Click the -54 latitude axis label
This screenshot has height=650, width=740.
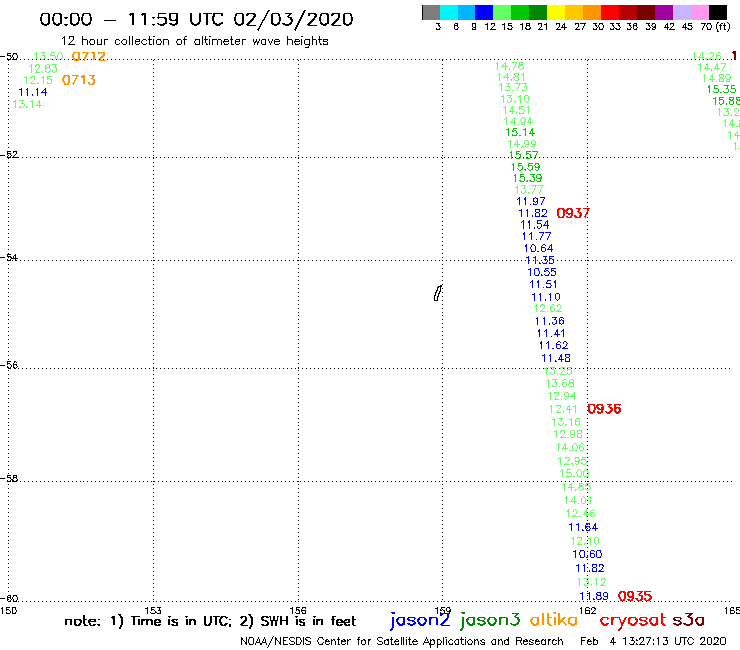point(9,258)
